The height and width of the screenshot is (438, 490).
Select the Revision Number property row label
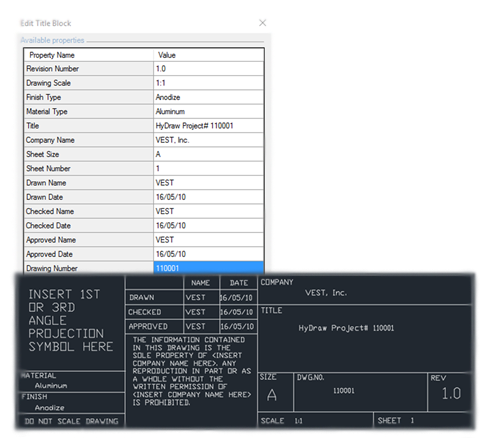click(89, 69)
